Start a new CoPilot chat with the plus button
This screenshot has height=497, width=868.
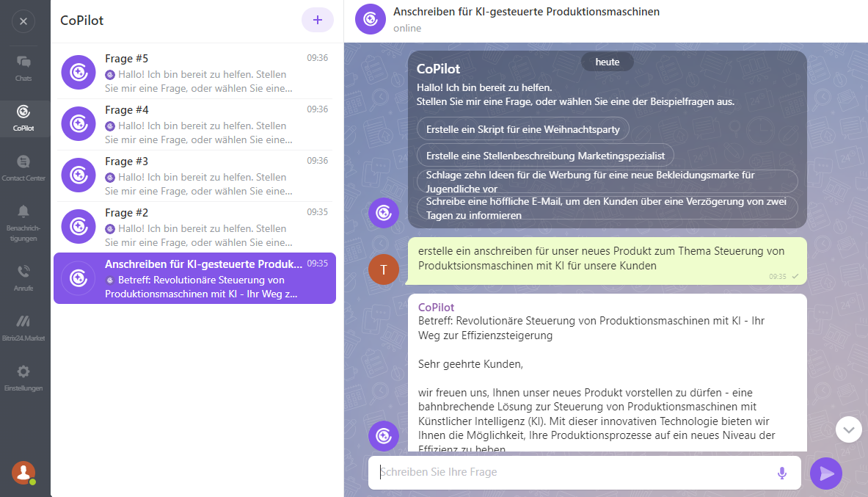tap(318, 20)
